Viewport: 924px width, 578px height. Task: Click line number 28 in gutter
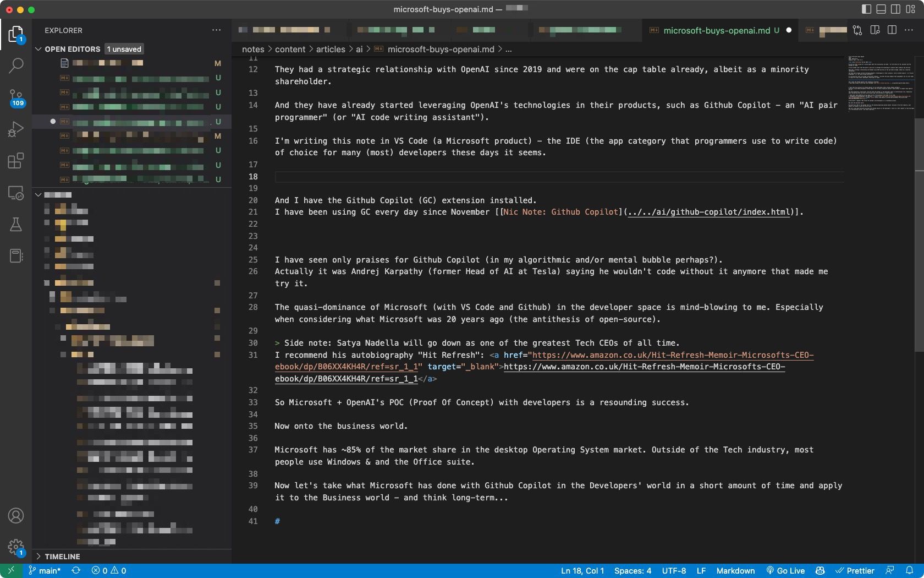pos(253,307)
